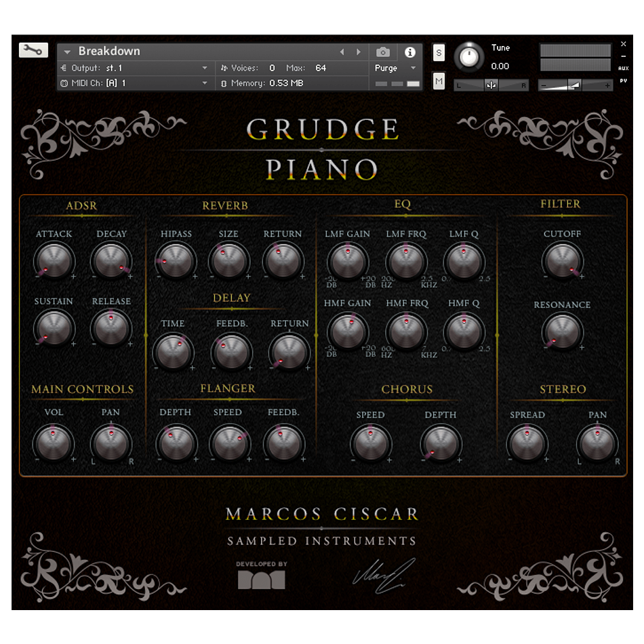Minimize the instrument with the minus button
This screenshot has width=644, height=644.
[623, 56]
